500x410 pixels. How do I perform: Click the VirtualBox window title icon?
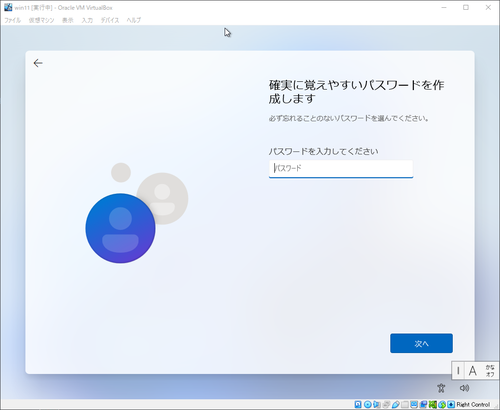[x=8, y=7]
